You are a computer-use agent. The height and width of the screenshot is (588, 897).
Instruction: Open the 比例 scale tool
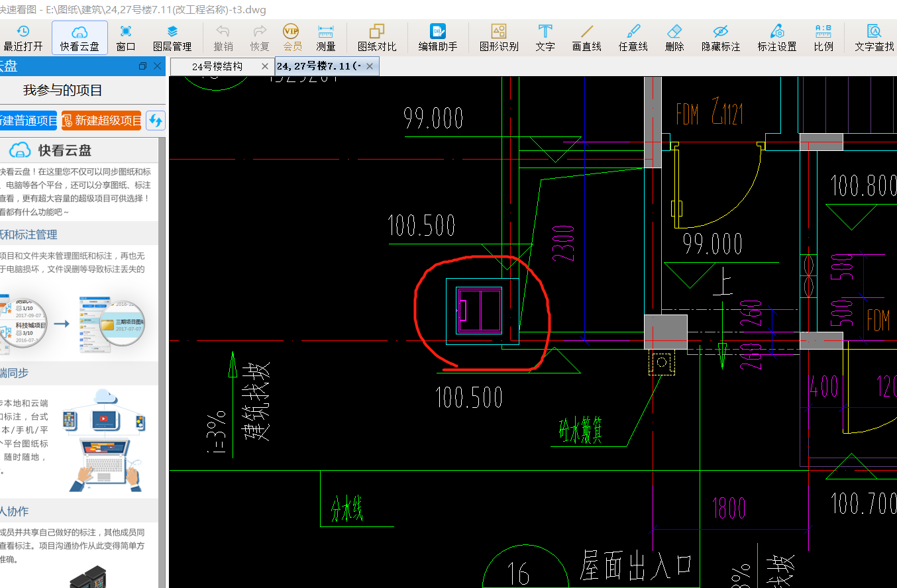tap(823, 38)
